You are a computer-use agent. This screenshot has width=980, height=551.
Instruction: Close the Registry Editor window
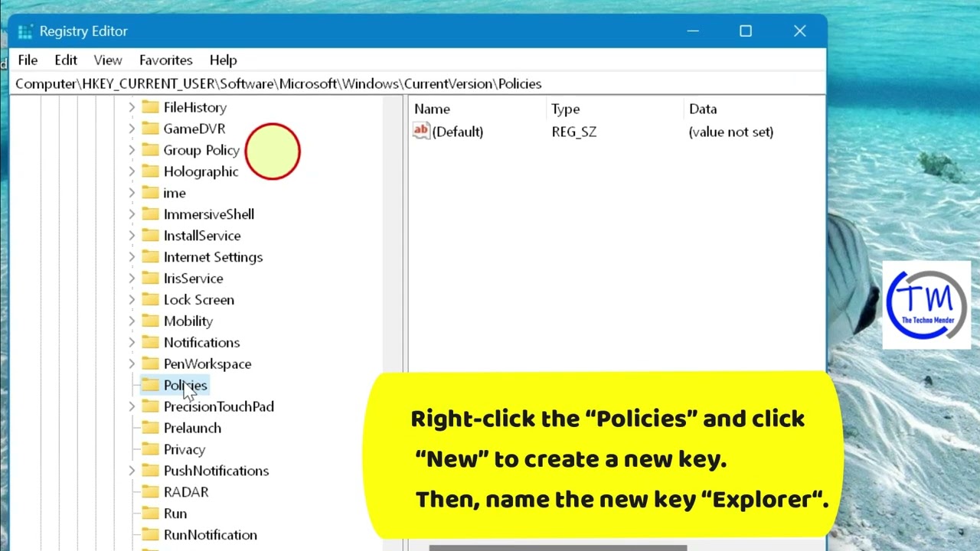(x=799, y=31)
